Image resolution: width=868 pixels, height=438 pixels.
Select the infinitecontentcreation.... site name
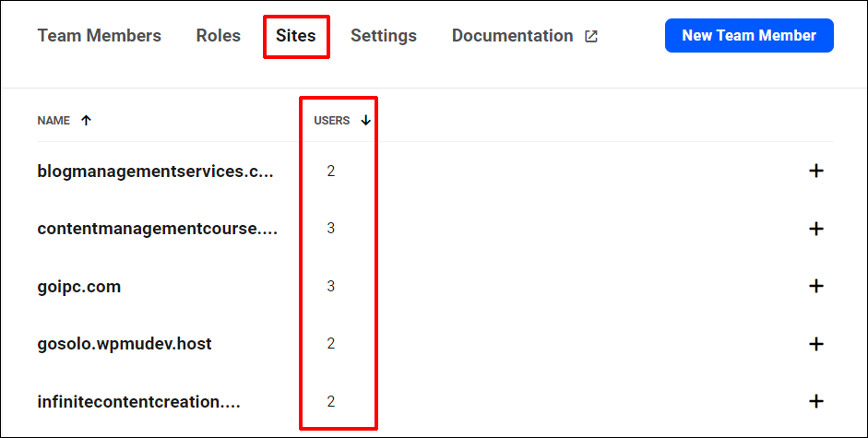coord(139,401)
